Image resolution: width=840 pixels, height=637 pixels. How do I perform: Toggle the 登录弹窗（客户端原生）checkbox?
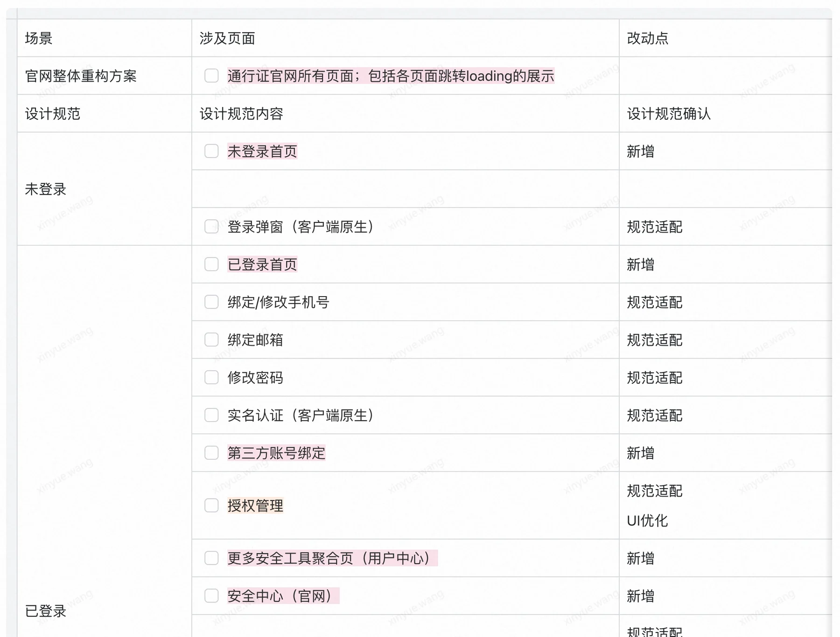click(x=211, y=227)
